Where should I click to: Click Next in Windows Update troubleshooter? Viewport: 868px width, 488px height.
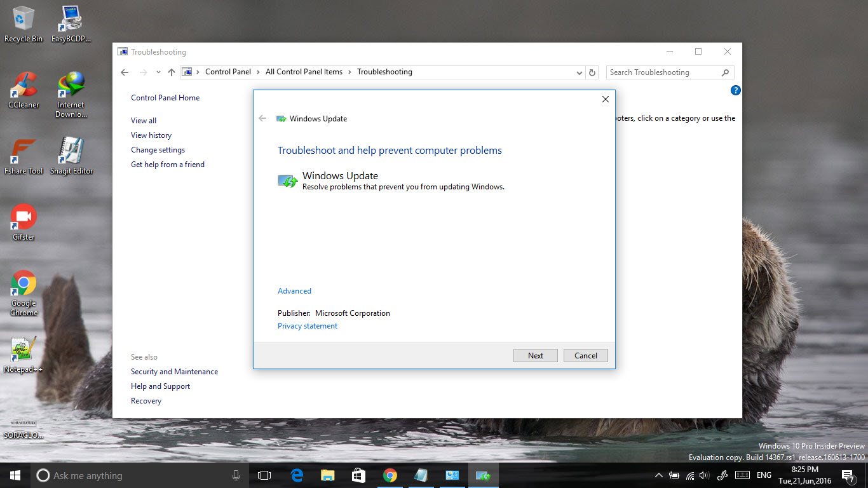[536, 356]
